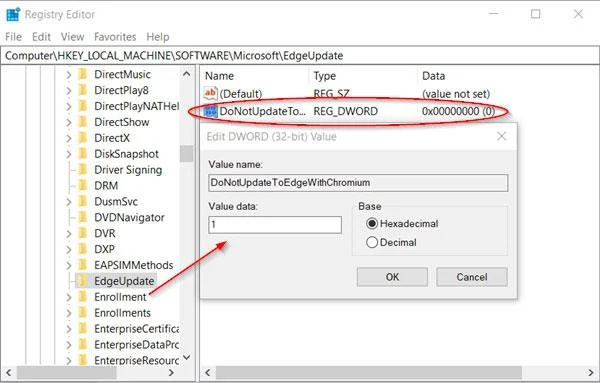600x383 pixels.
Task: Click the values pane horizontal scrollbar thumb
Action: 369,372
